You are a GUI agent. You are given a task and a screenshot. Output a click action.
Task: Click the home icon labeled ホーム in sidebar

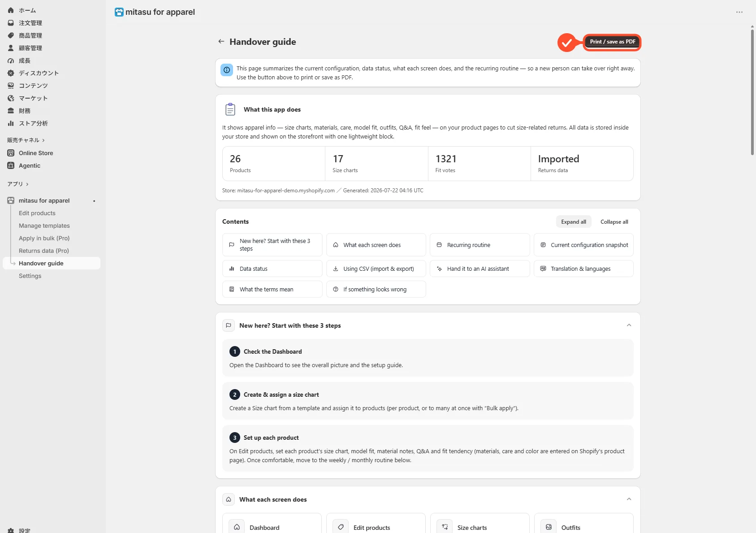click(11, 10)
